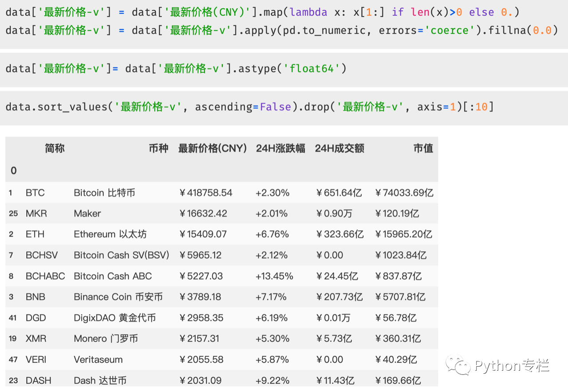568x392 pixels.
Task: Select the ￥207.73亿 volume cell
Action: point(339,297)
